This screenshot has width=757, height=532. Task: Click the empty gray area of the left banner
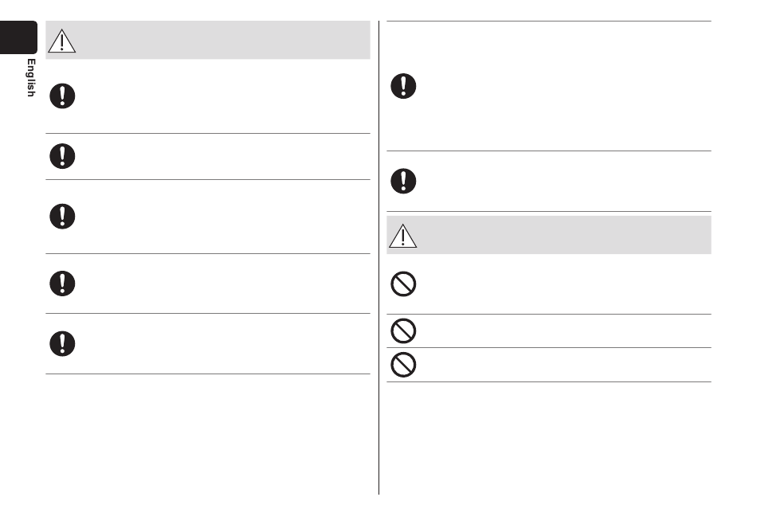[x=223, y=40]
